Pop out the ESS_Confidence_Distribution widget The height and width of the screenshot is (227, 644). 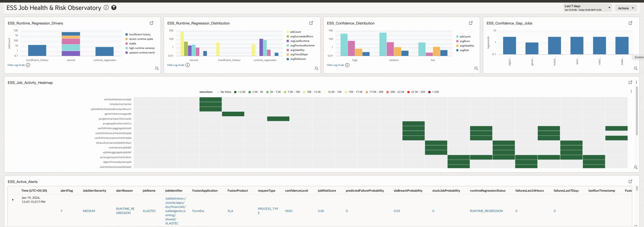(x=471, y=23)
